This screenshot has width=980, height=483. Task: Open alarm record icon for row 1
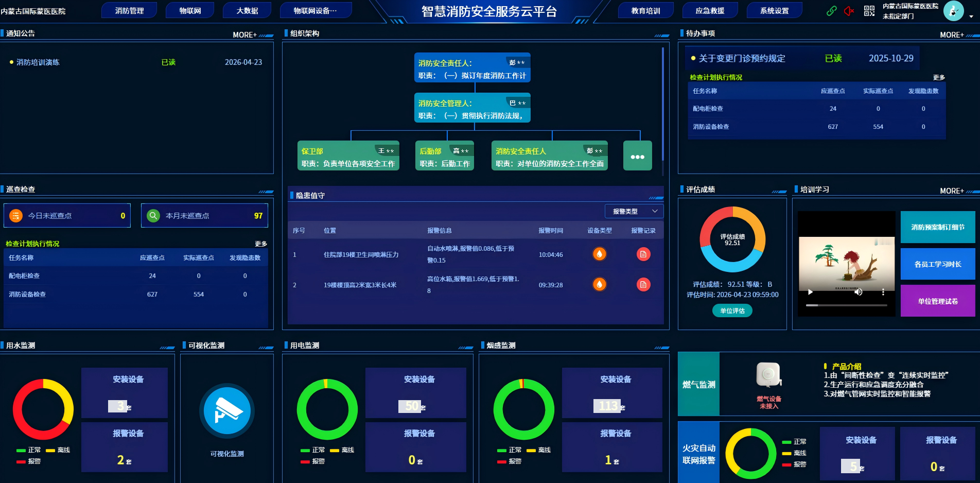click(x=643, y=254)
